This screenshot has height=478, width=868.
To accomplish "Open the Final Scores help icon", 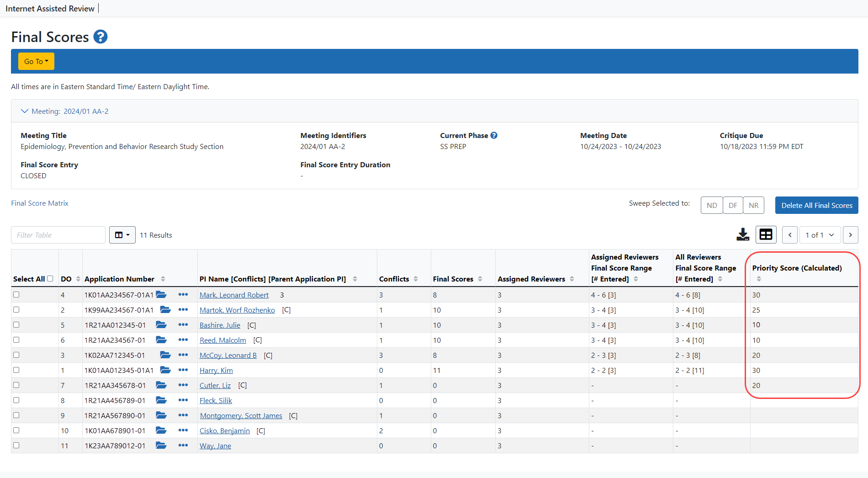I will (101, 37).
